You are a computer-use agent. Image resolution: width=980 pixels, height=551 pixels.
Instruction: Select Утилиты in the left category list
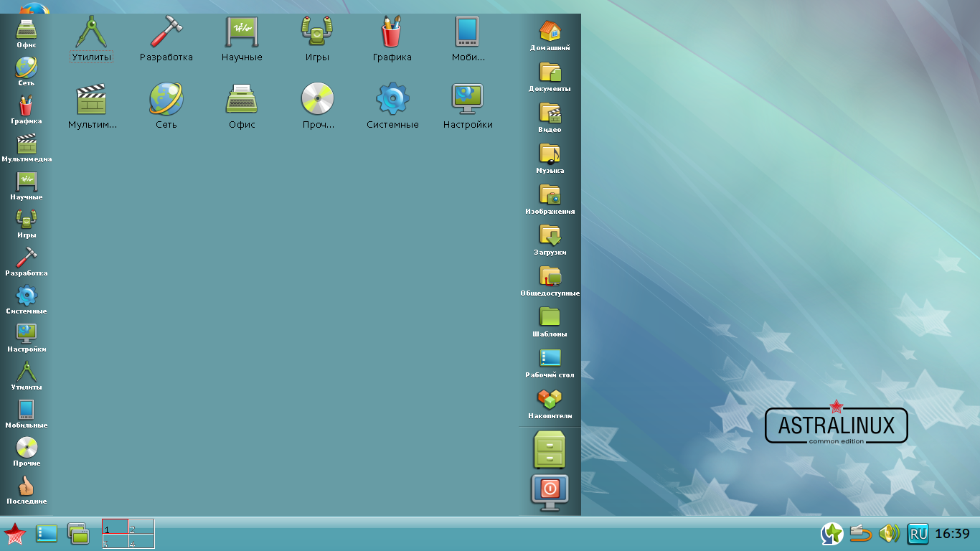[26, 373]
